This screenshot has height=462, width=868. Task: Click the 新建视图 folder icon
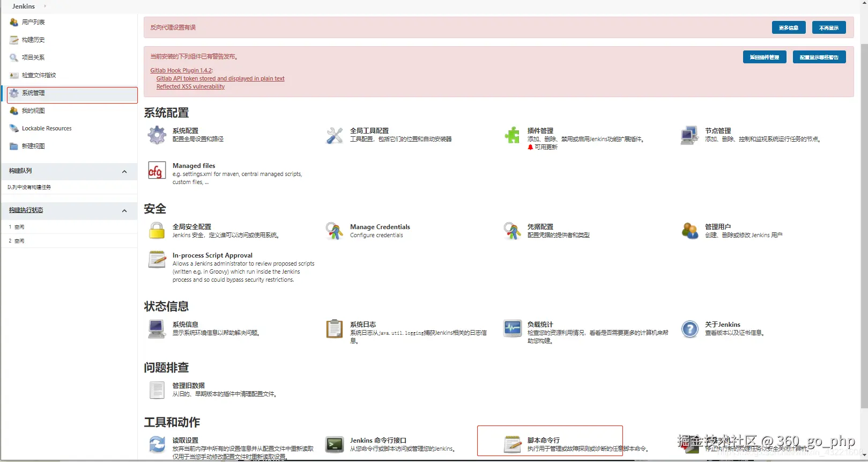pyautogui.click(x=14, y=146)
